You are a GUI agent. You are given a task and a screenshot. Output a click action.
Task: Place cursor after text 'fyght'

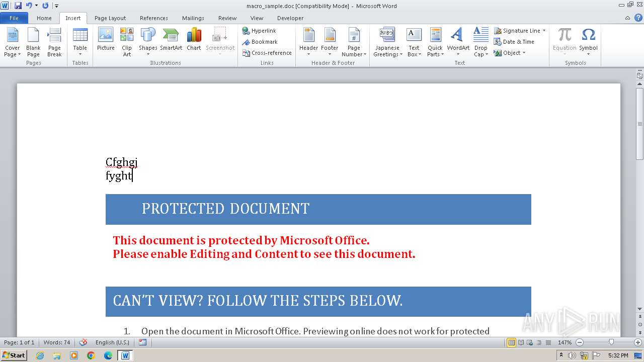pyautogui.click(x=132, y=175)
